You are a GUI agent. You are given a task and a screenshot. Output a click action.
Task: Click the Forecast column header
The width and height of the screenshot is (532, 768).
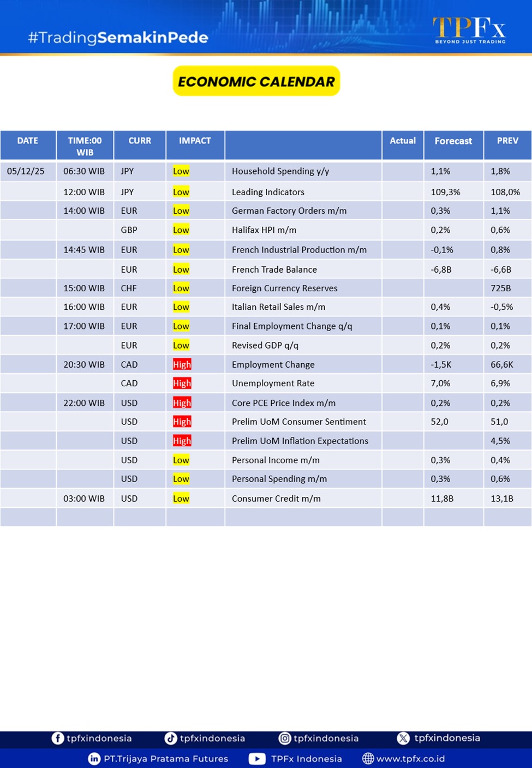453,141
